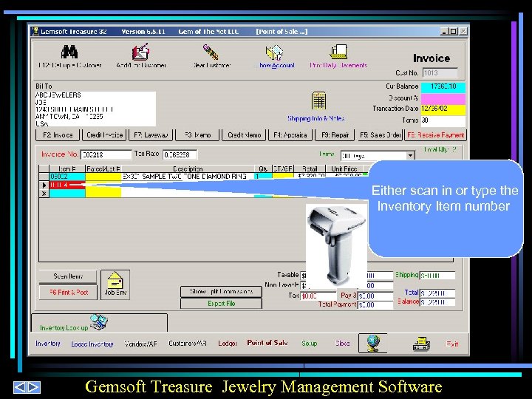The image size is (532, 399).
Task: Go to next slide arrow
Action: [x=34, y=387]
